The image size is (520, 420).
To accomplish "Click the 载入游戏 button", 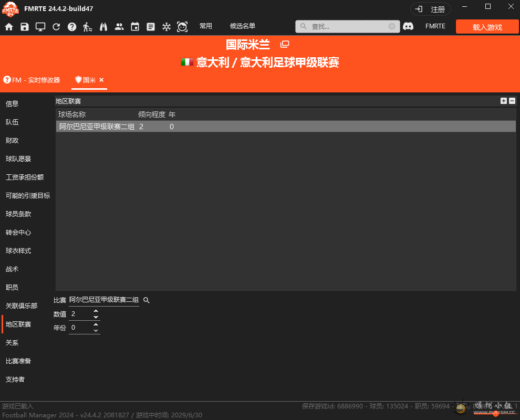I will [x=487, y=27].
